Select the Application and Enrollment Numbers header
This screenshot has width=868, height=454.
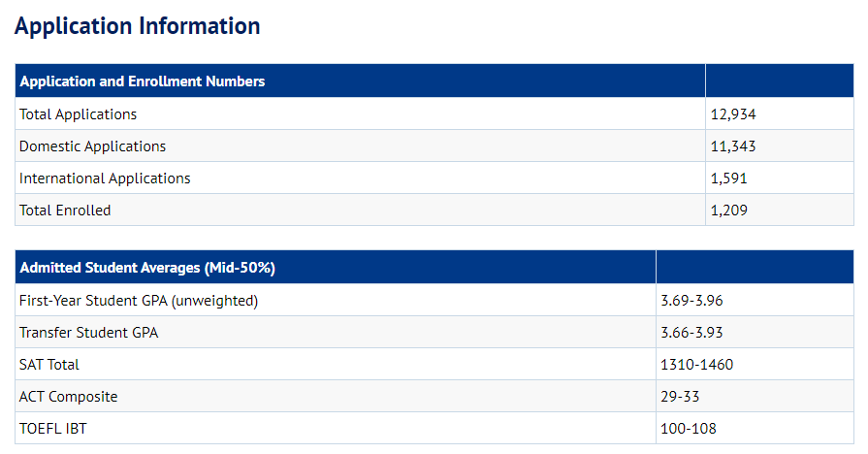pos(142,81)
